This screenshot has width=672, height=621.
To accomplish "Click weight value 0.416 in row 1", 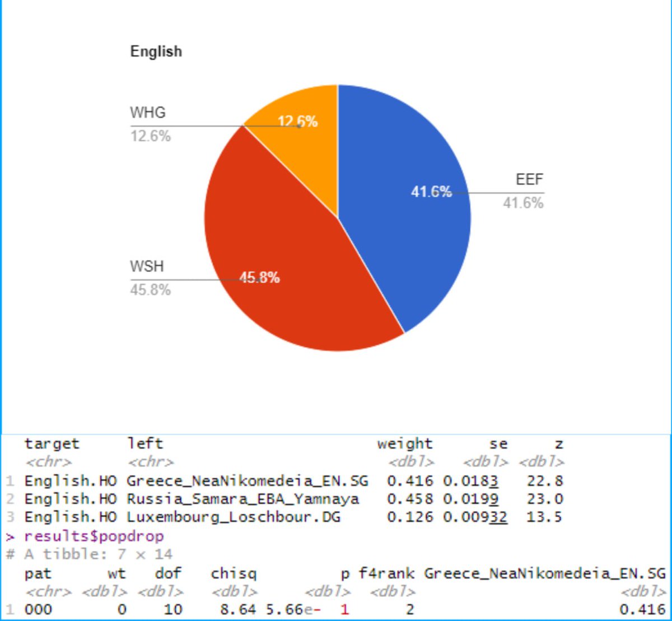I will coord(409,480).
